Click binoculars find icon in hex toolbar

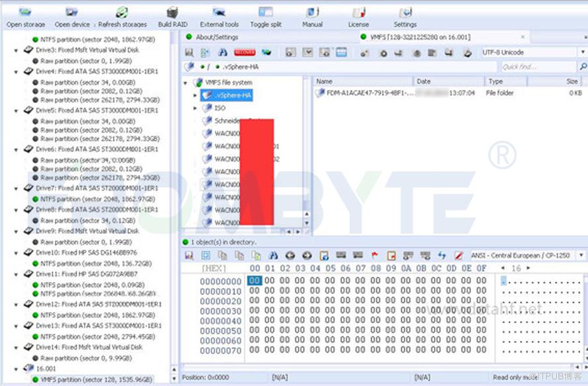click(273, 256)
